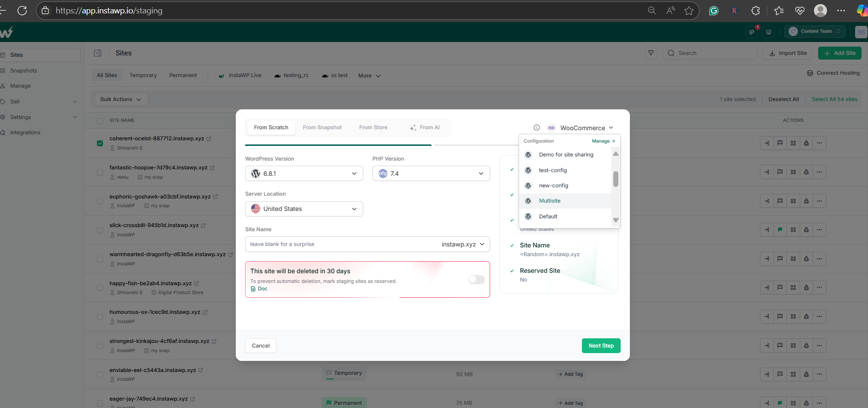Click the configuration list scroll up arrow
The width and height of the screenshot is (868, 408).
[616, 154]
